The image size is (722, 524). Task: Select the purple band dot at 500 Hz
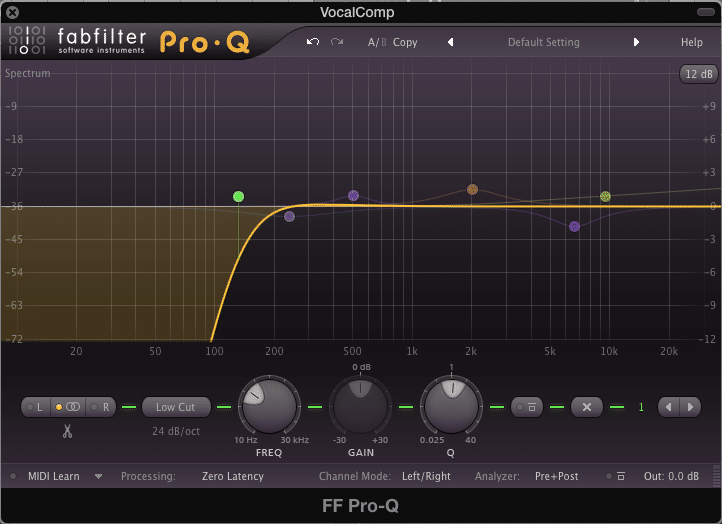pyautogui.click(x=353, y=195)
